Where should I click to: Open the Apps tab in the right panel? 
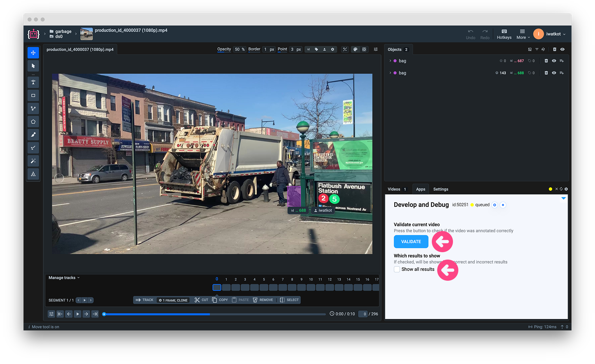pos(420,189)
